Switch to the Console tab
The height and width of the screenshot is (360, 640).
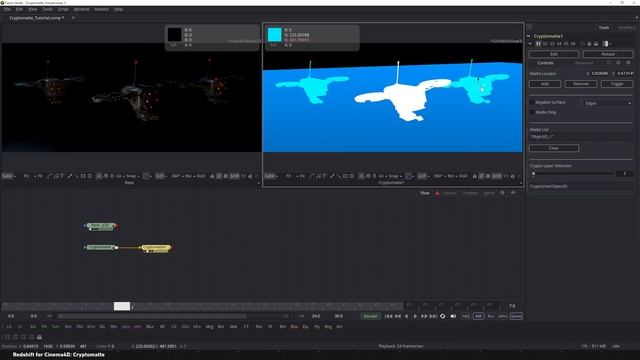449,193
